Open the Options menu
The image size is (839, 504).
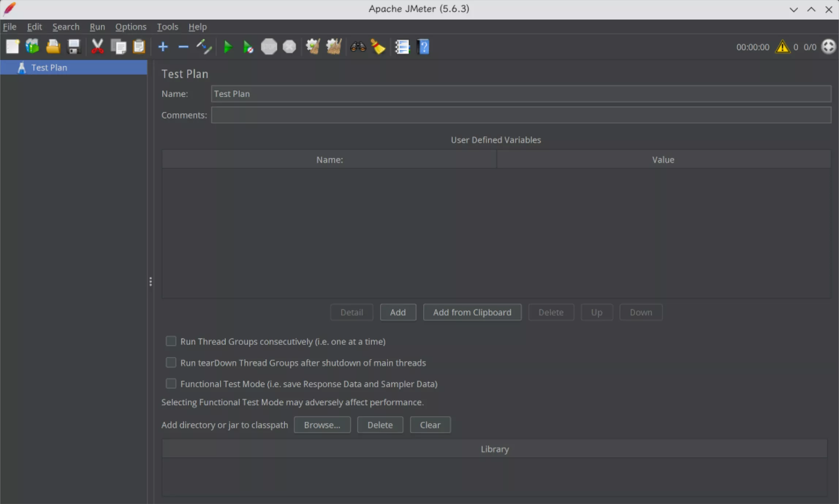click(131, 27)
